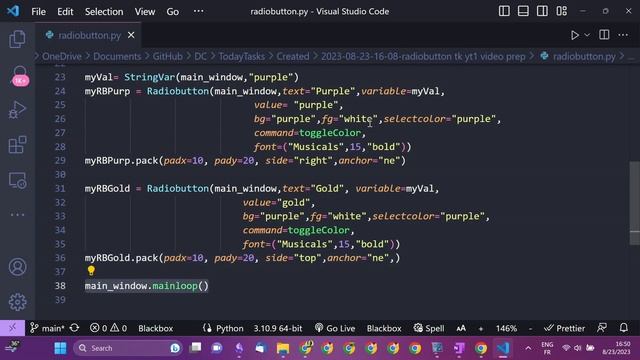Click the Documents breadcrumb segment

coord(117,56)
